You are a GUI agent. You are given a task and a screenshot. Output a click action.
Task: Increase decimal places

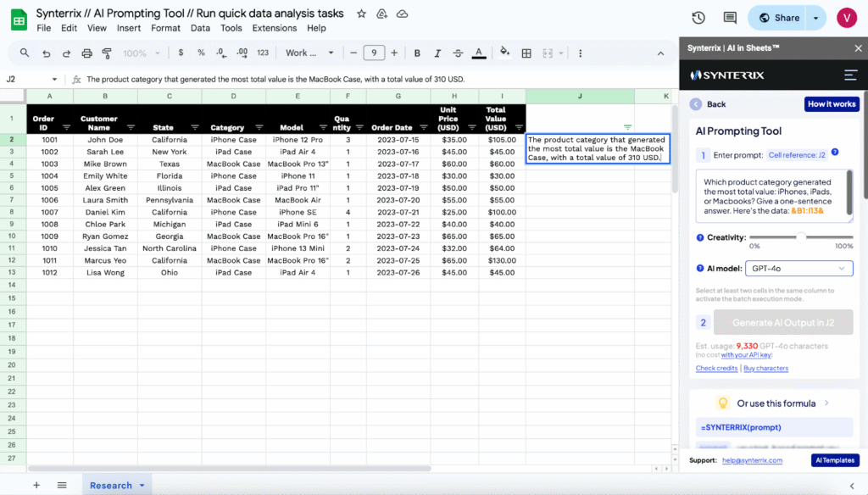point(242,53)
